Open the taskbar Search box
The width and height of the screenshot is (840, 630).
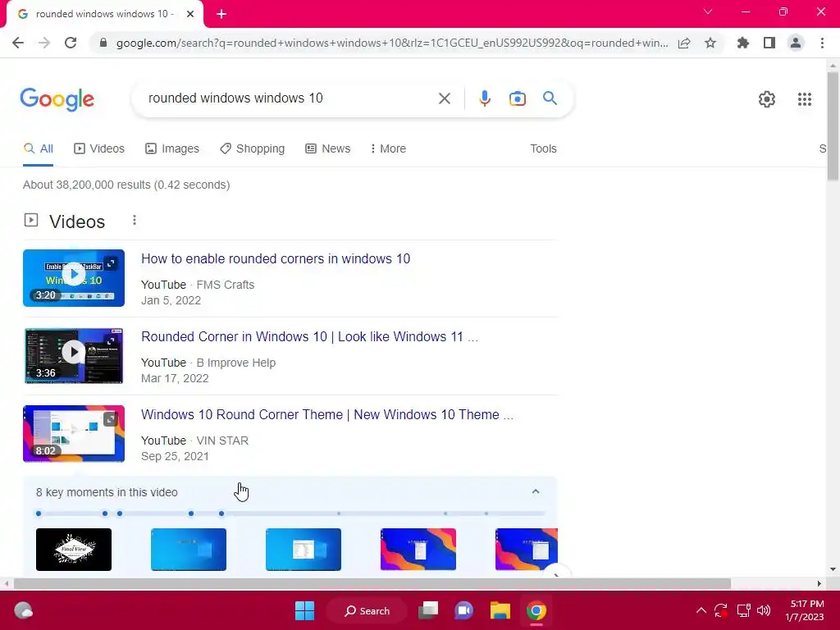click(x=367, y=610)
